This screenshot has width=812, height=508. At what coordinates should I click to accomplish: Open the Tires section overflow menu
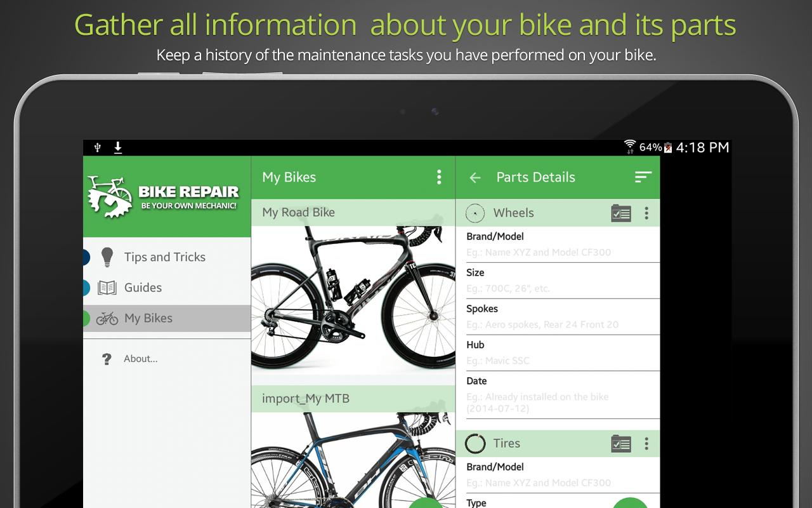pos(646,444)
